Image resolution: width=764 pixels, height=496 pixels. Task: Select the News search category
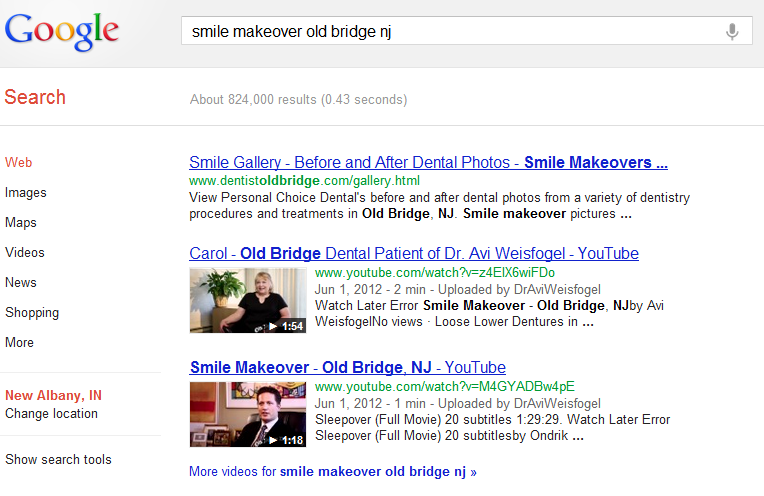pyautogui.click(x=21, y=283)
